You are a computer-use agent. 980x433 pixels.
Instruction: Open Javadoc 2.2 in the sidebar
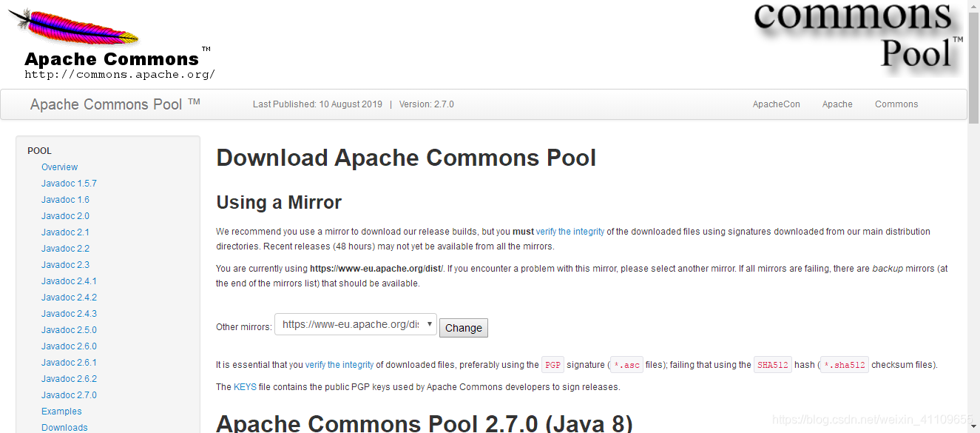[65, 249]
